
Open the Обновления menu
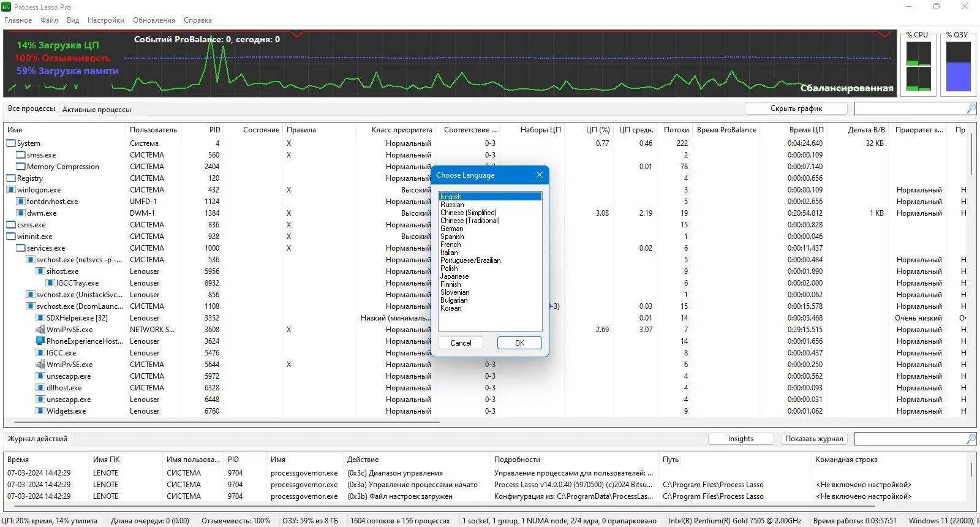pos(154,20)
